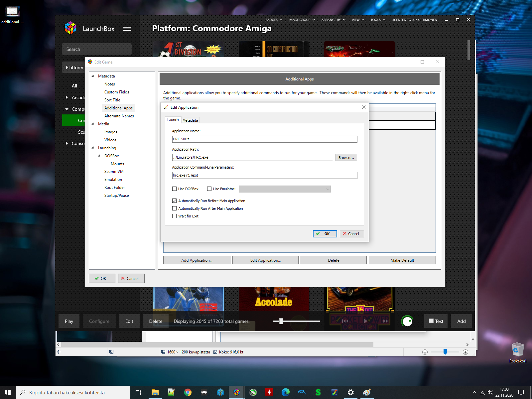Open the action center notification icon
Viewport: 532px width, 399px height.
click(x=521, y=392)
